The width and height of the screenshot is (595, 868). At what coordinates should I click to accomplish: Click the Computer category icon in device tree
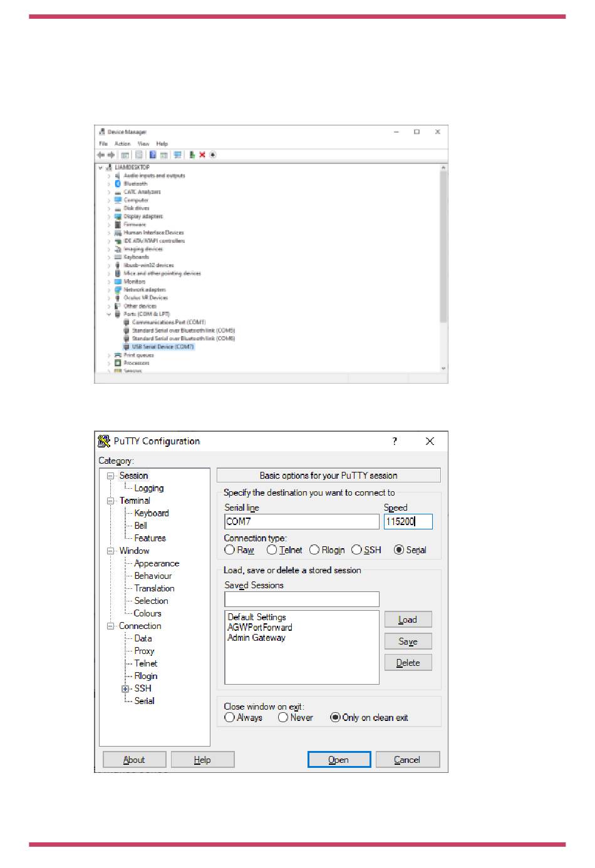point(118,200)
